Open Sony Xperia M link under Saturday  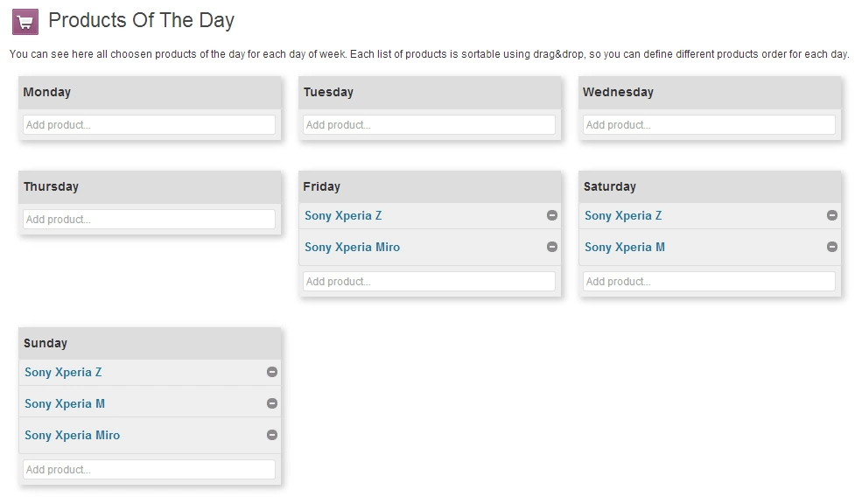tap(625, 248)
